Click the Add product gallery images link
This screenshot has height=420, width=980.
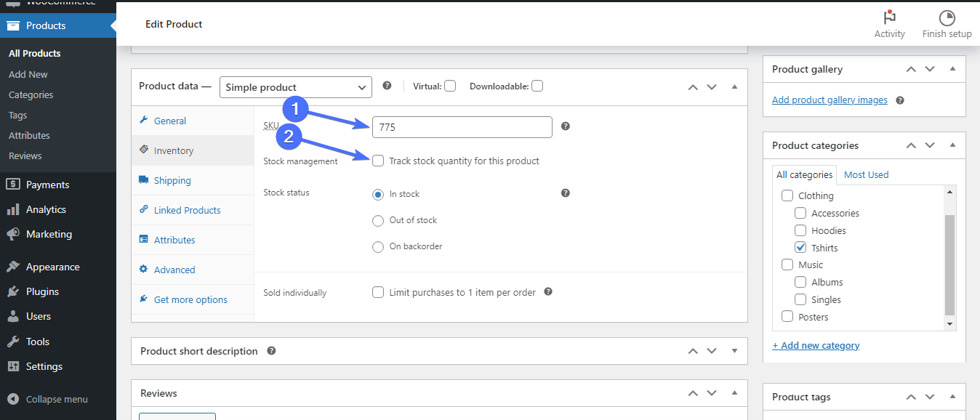[830, 100]
